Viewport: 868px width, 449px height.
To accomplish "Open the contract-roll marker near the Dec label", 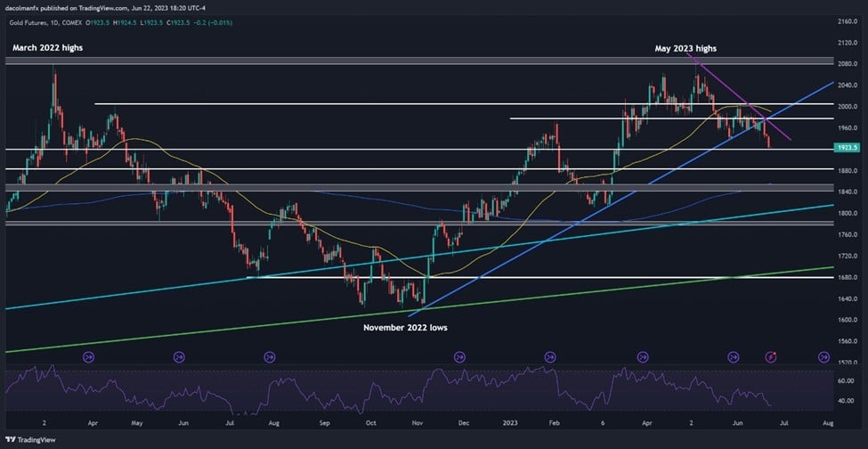I will [458, 357].
